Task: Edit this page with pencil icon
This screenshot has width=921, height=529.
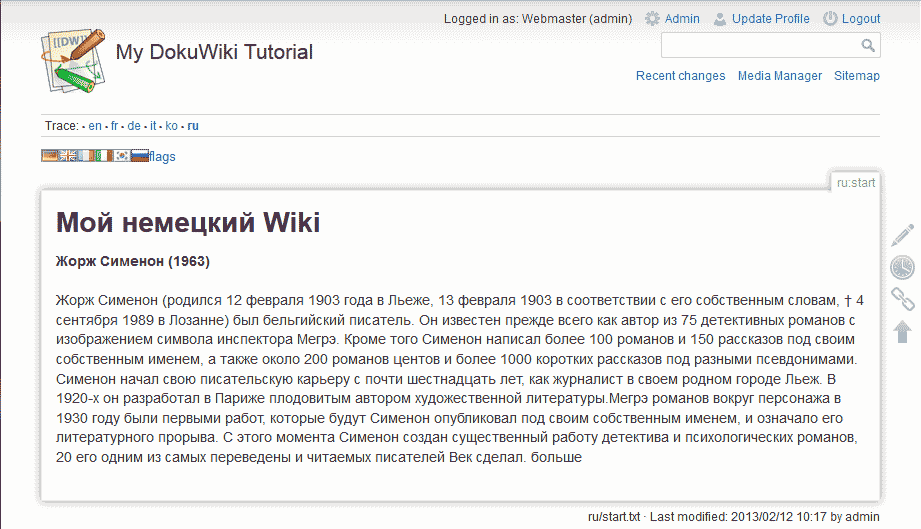Action: click(x=902, y=235)
